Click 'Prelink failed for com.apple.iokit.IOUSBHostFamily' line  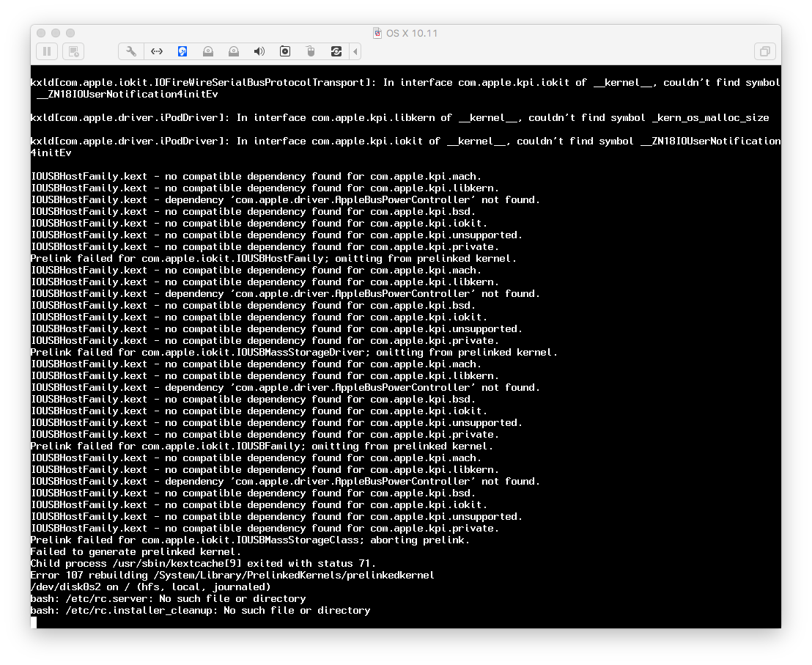[x=273, y=258]
